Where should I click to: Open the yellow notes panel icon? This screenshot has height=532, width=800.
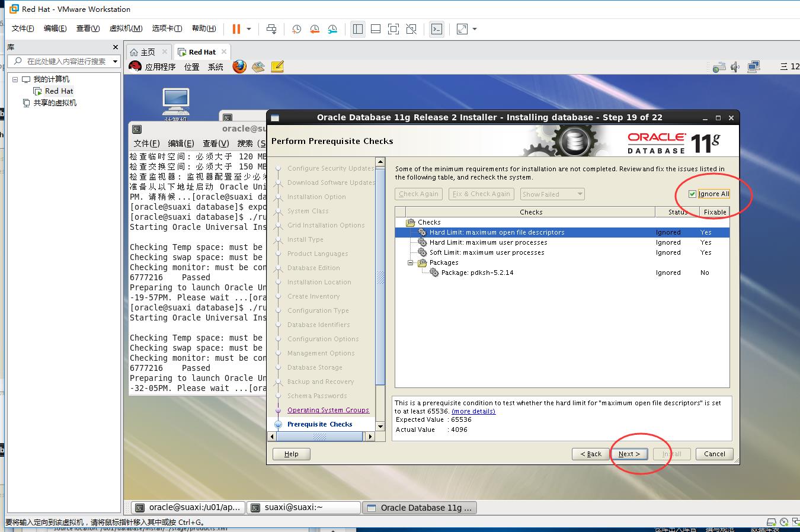[277, 66]
